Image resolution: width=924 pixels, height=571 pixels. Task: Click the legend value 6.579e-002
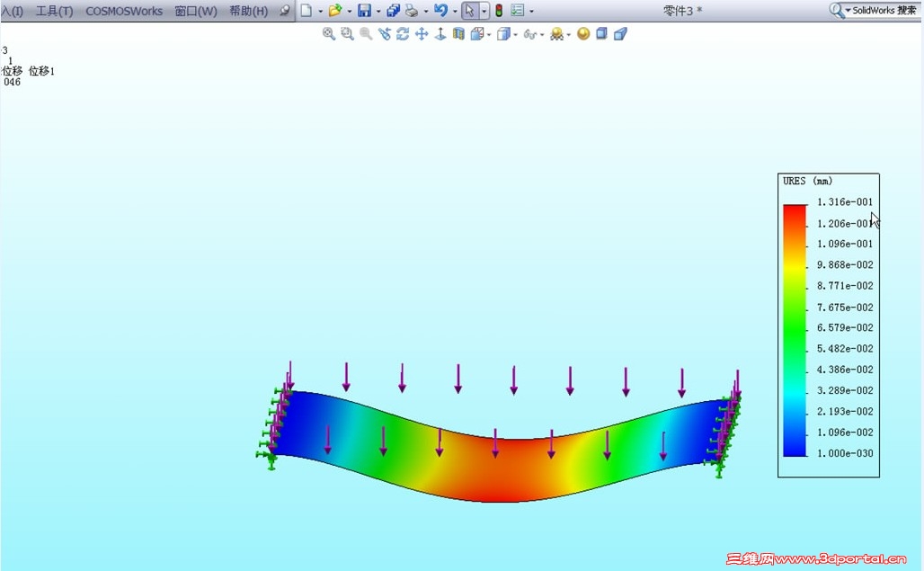[844, 327]
